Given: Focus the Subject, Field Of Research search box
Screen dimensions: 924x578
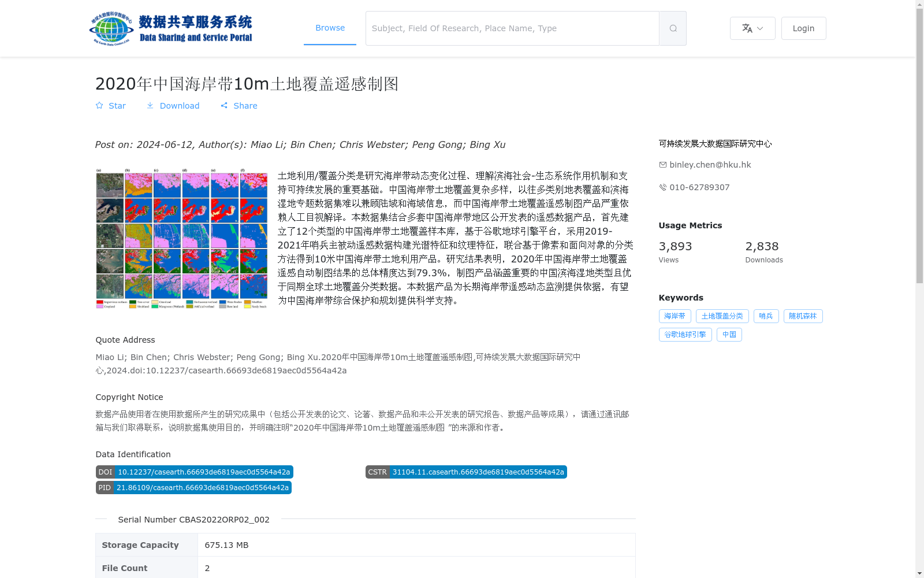Looking at the screenshot, I should (512, 28).
